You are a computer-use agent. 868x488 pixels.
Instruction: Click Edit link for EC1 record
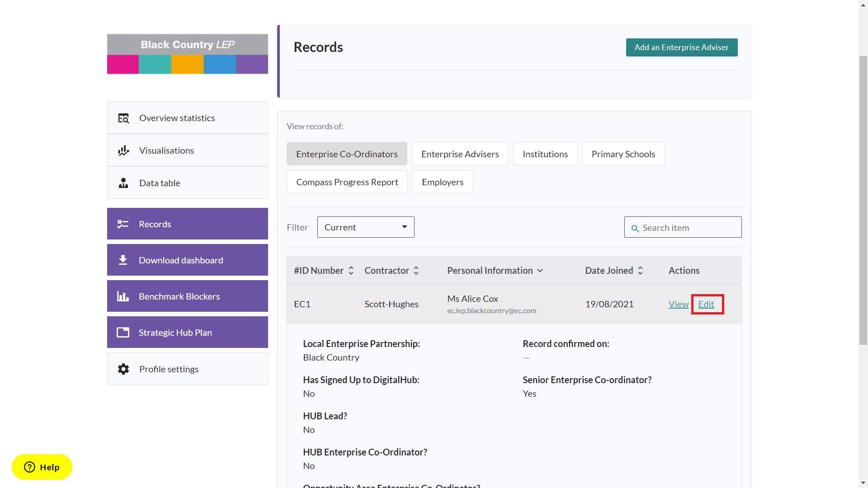pyautogui.click(x=706, y=304)
